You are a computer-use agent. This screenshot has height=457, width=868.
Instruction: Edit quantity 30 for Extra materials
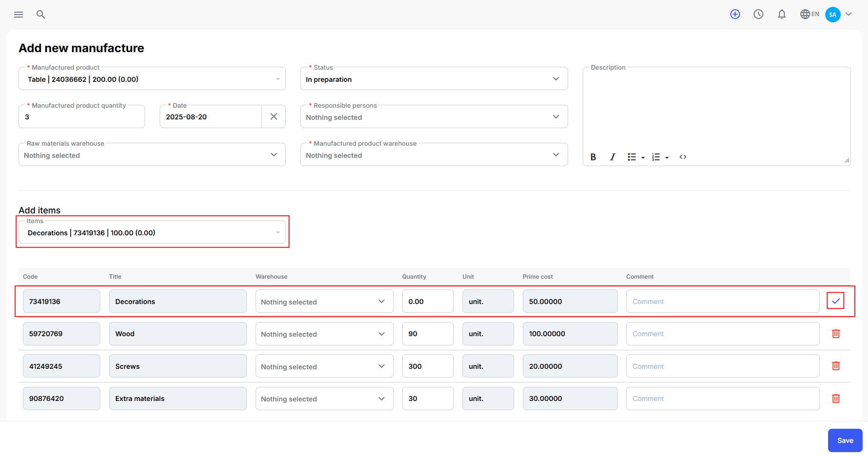tap(427, 399)
